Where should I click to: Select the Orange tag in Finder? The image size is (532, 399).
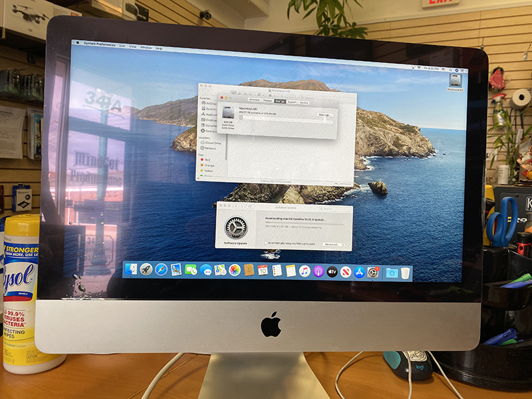207,165
